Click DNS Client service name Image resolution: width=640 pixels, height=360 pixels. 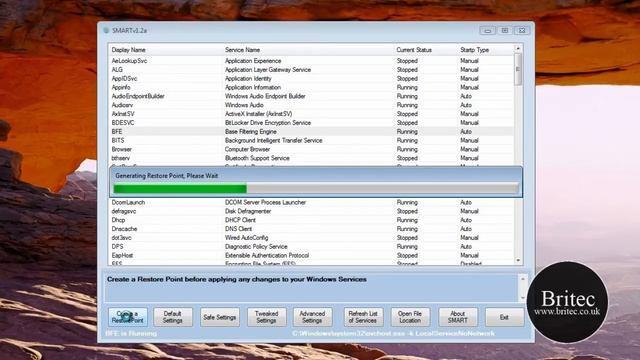(x=238, y=229)
